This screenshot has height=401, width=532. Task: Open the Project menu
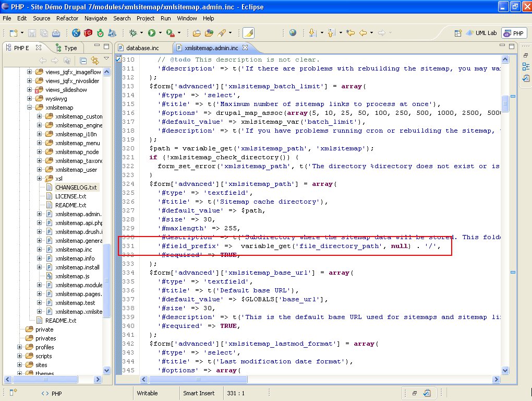point(146,18)
